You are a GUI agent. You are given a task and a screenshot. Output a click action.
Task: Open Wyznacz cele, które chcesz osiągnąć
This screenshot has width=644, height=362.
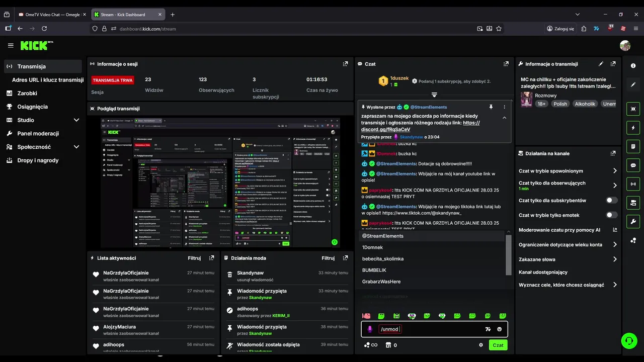568,285
